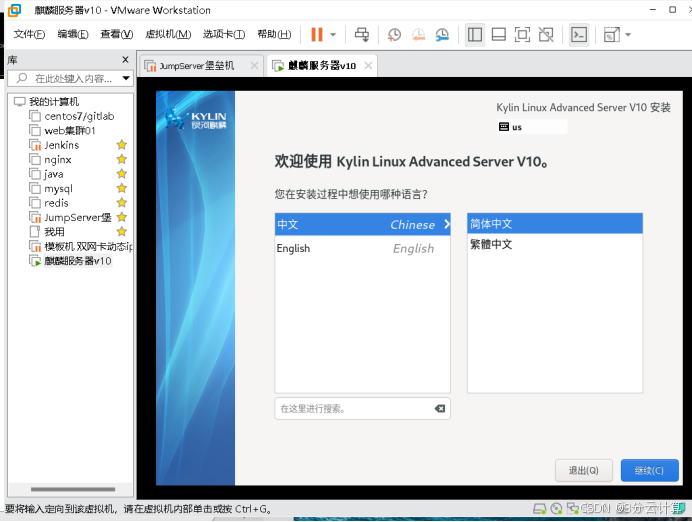
Task: Open the 选项卡(T) menu
Action: [x=224, y=34]
